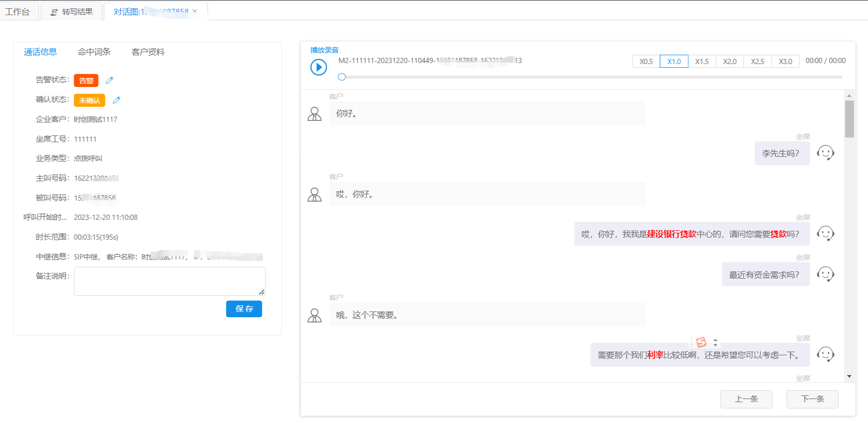
Task: Select X1.5 playback speed
Action: point(702,61)
